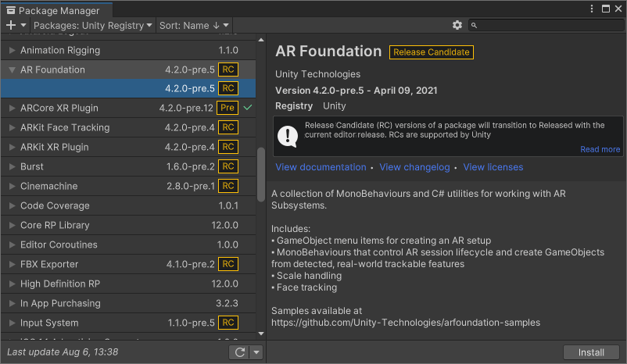This screenshot has width=627, height=364.
Task: Open the View documentation link
Action: tap(321, 167)
